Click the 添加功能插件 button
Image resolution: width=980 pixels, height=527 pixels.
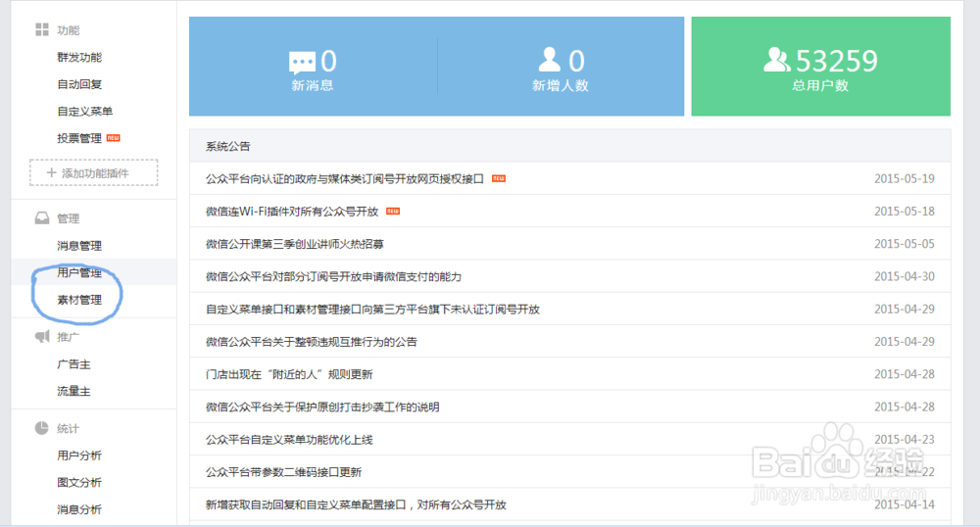[94, 173]
